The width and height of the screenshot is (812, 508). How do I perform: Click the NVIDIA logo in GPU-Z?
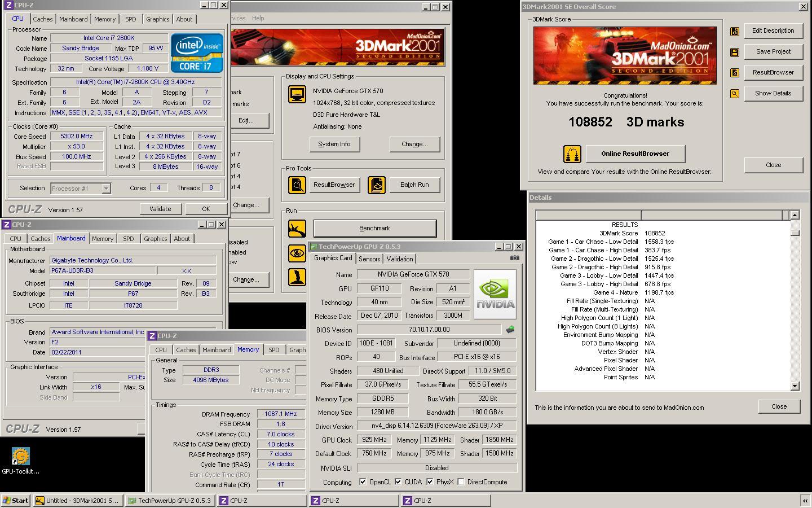[x=495, y=295]
